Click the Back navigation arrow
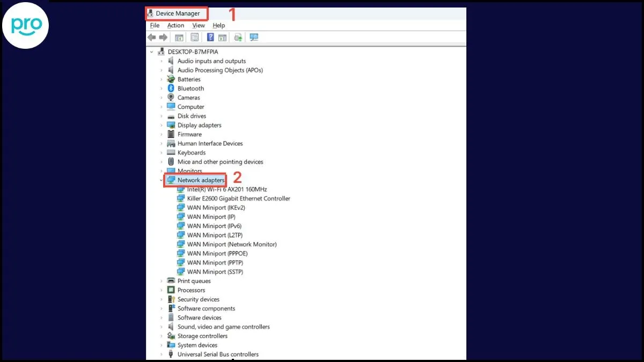 click(152, 37)
